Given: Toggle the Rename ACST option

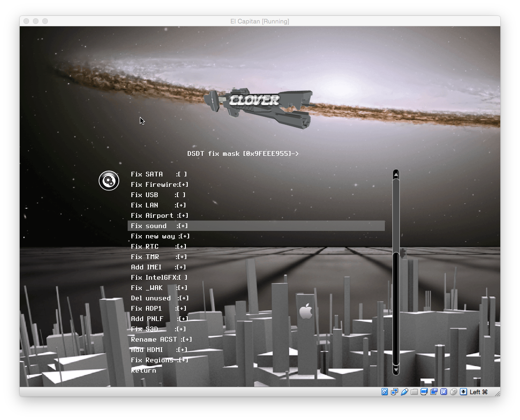Looking at the screenshot, I should pos(256,339).
